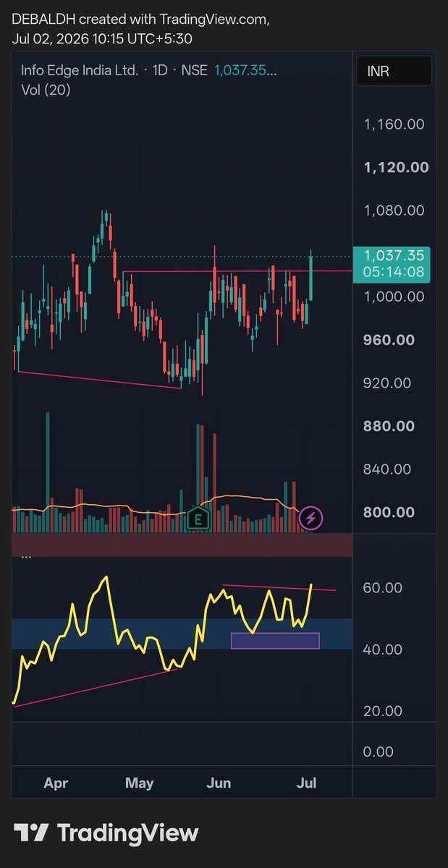
Task: Select the 1,000.00 price axis label
Action: point(394,297)
